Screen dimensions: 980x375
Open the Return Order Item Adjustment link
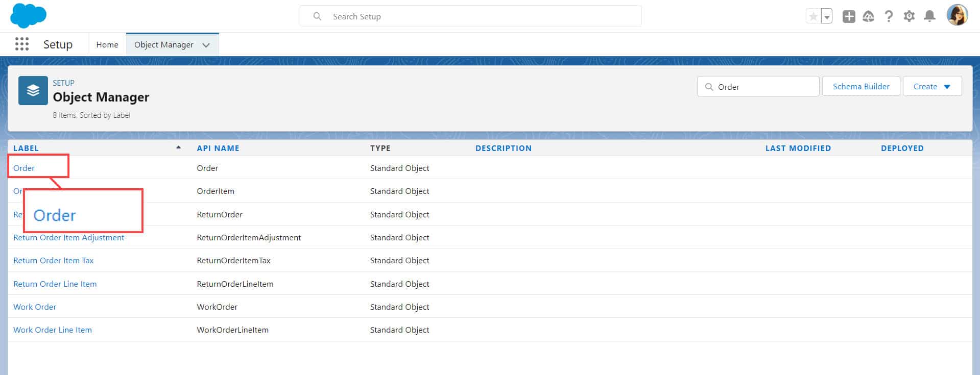coord(68,237)
